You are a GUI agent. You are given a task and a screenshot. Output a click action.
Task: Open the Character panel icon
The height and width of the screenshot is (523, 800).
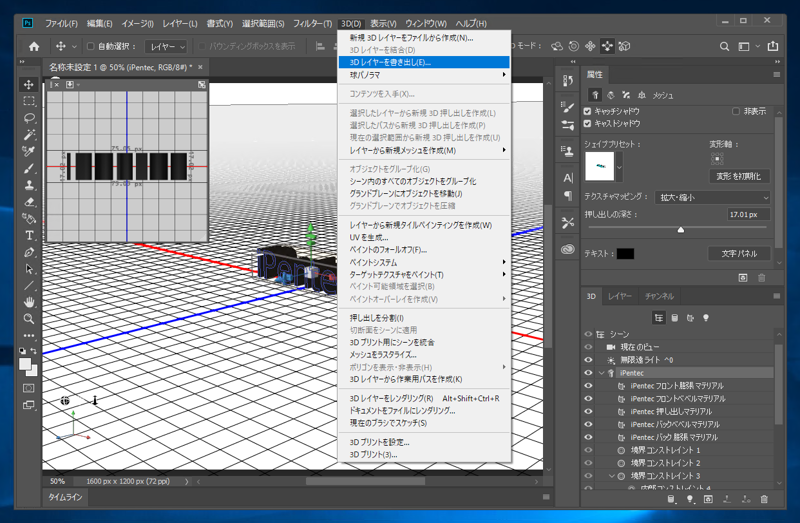pyautogui.click(x=568, y=178)
